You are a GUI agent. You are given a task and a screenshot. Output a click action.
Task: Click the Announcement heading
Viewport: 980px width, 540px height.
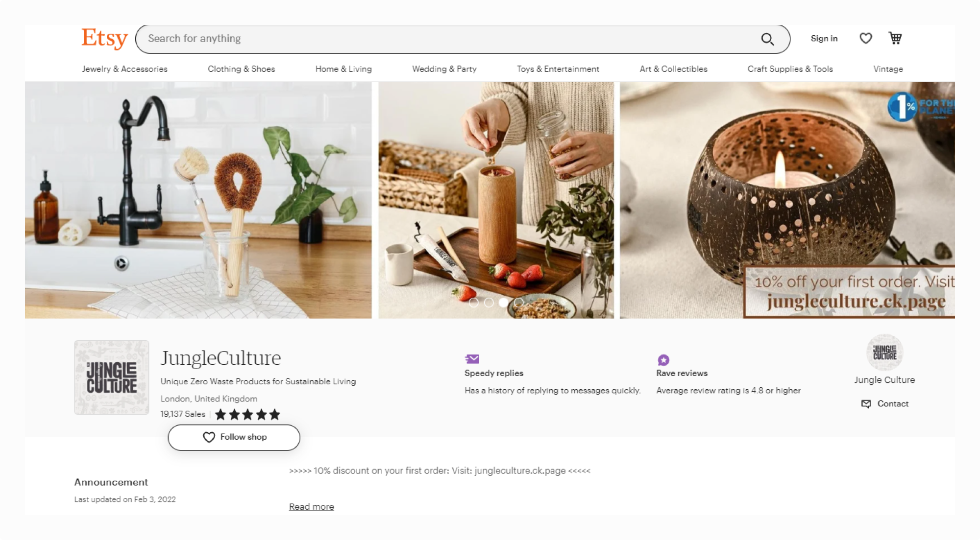pyautogui.click(x=111, y=482)
